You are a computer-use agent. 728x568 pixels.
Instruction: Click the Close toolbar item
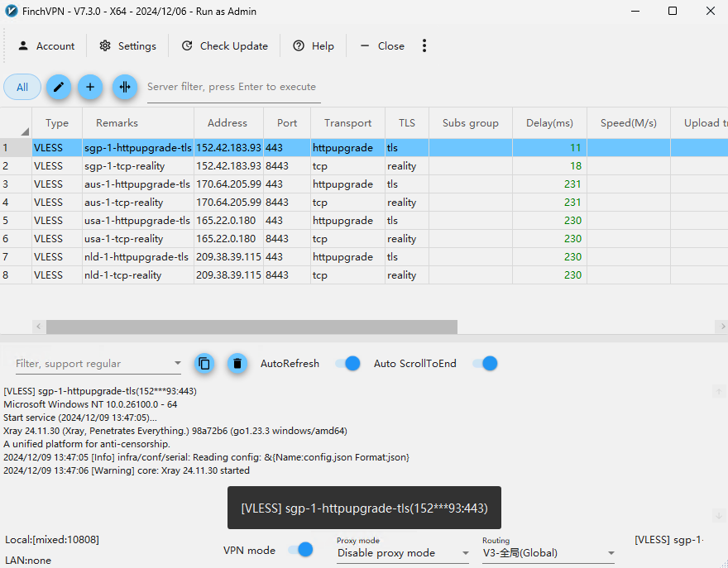click(x=382, y=46)
